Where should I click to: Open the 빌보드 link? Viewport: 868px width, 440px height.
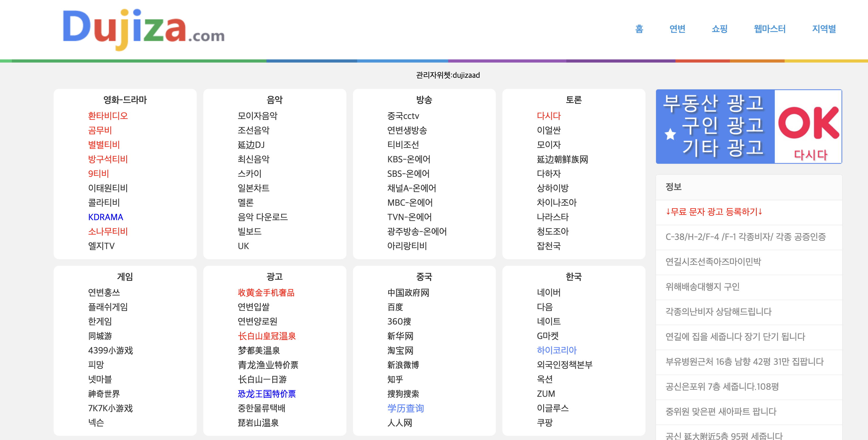pyautogui.click(x=249, y=232)
